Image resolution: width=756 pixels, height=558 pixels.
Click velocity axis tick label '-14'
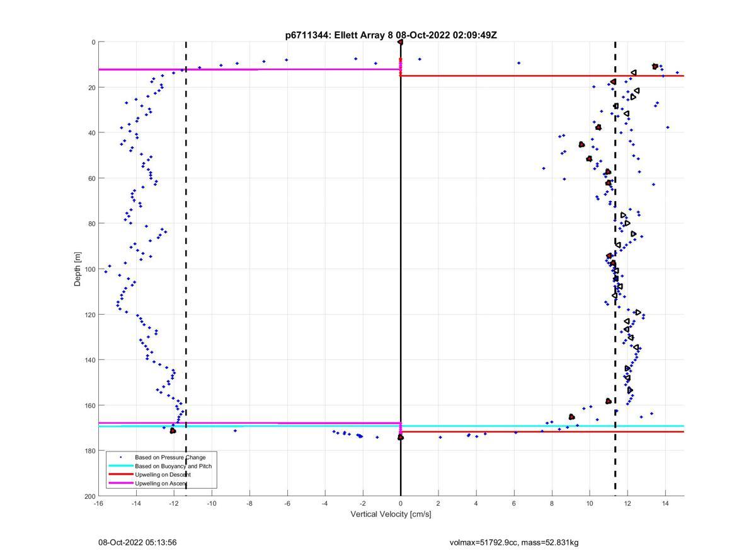point(136,504)
